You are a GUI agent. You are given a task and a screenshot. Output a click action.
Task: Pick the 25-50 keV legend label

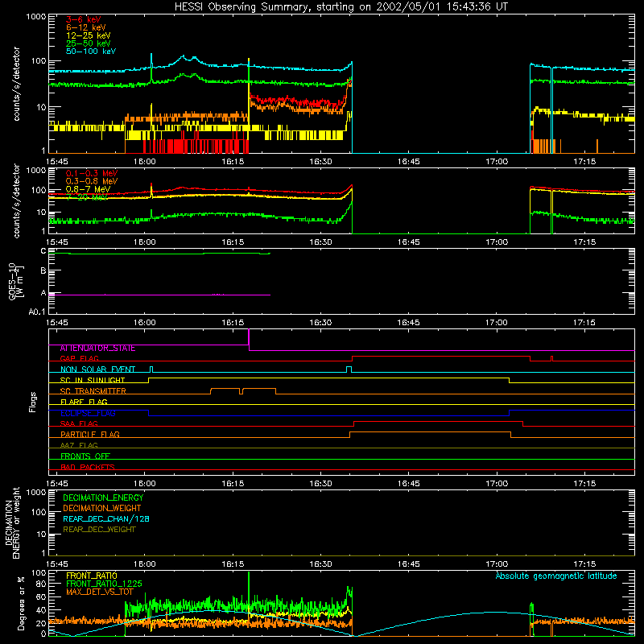click(x=89, y=43)
